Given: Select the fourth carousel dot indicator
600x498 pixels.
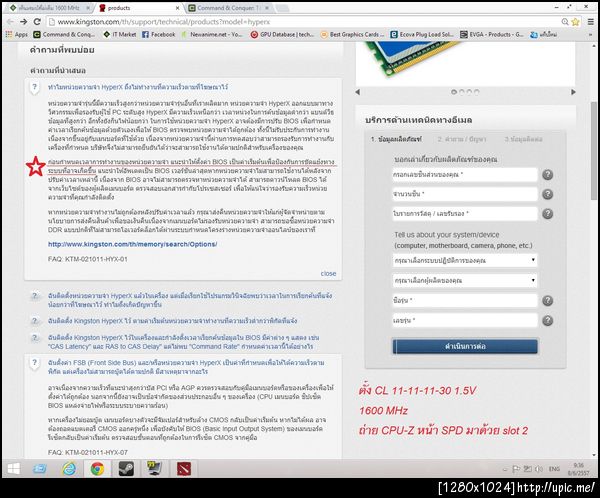Looking at the screenshot, I should click(x=476, y=92).
